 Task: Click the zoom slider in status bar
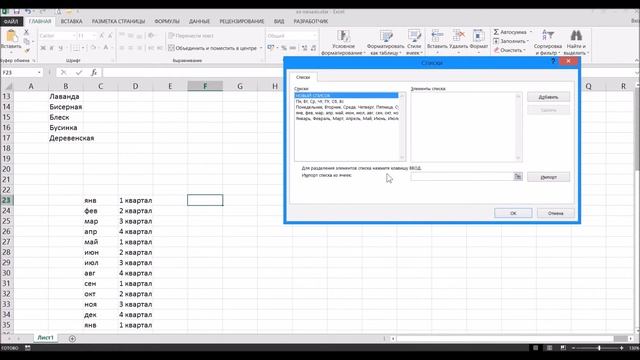(599, 348)
